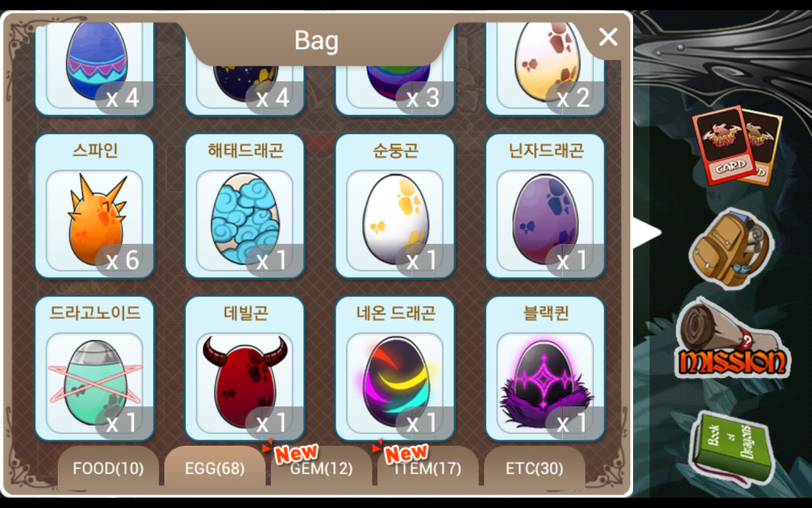This screenshot has width=812, height=508.
Task: Switch to the ETC(30) tab
Action: click(x=534, y=469)
